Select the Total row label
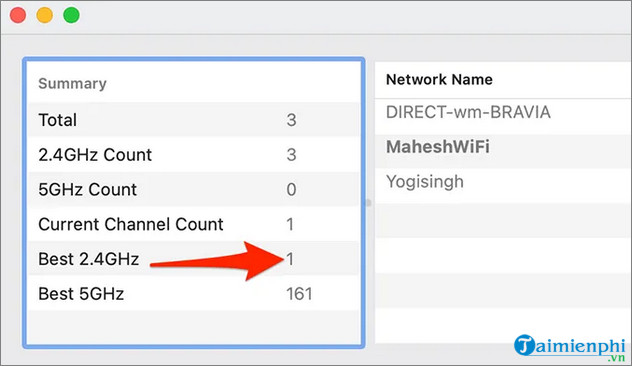 coord(58,120)
